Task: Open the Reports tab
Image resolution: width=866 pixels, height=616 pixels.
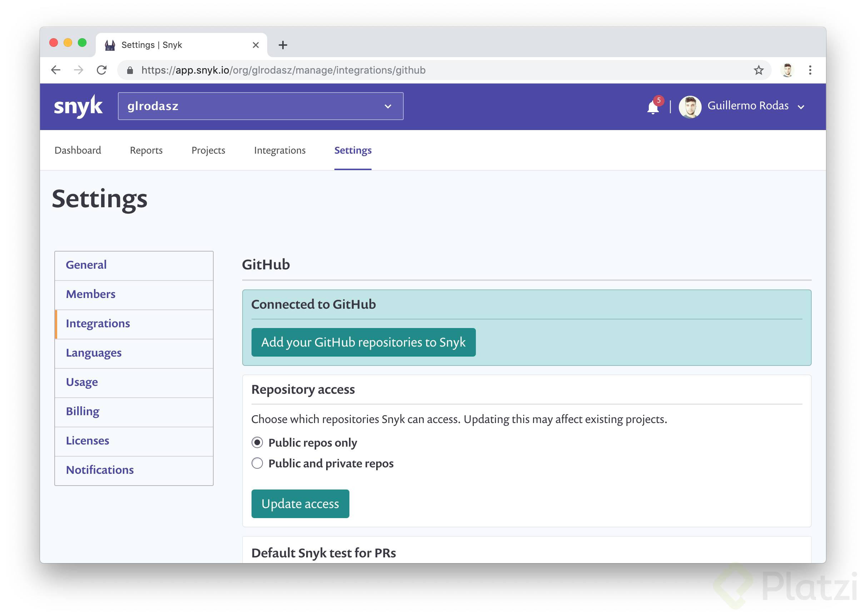Action: (146, 150)
